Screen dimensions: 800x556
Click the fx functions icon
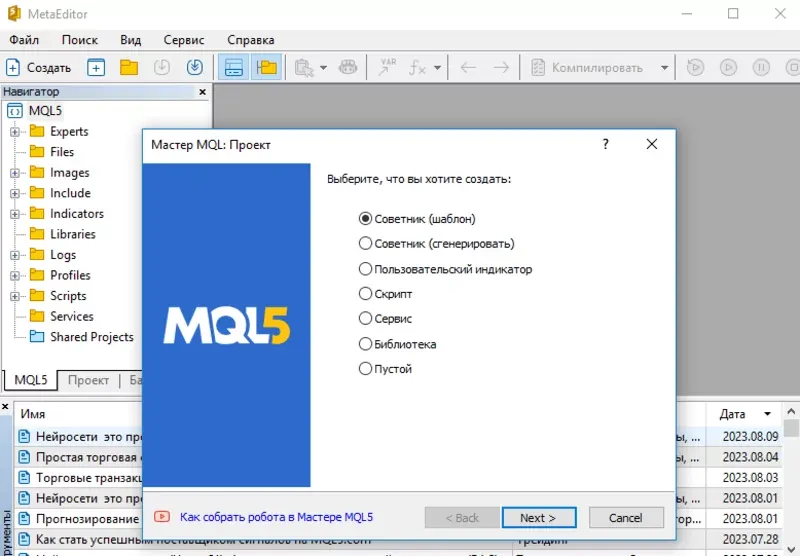(x=418, y=67)
